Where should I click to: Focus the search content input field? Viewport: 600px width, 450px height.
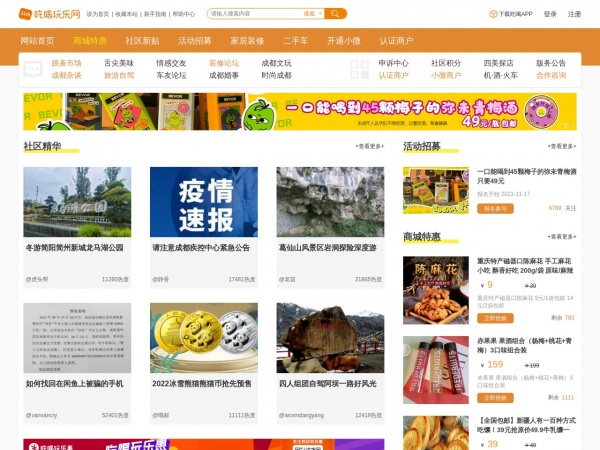pos(256,14)
